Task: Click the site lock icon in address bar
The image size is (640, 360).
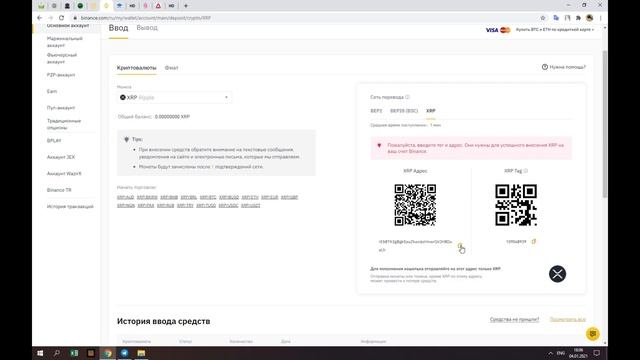Action: pyautogui.click(x=75, y=18)
